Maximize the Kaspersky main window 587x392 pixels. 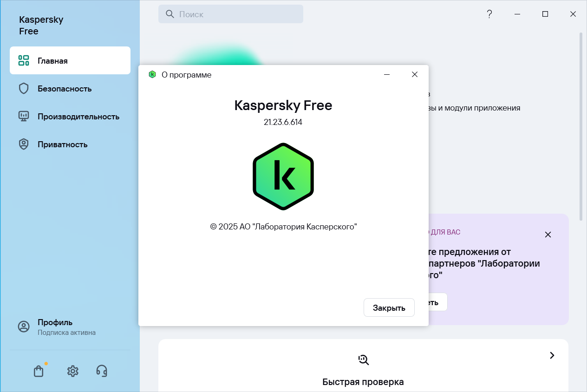pos(545,14)
